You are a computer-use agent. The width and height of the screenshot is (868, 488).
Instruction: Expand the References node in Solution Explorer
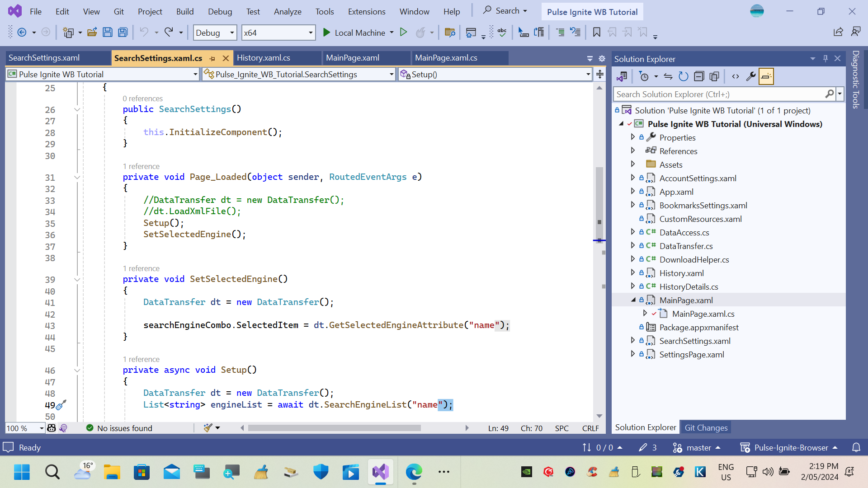(x=633, y=150)
